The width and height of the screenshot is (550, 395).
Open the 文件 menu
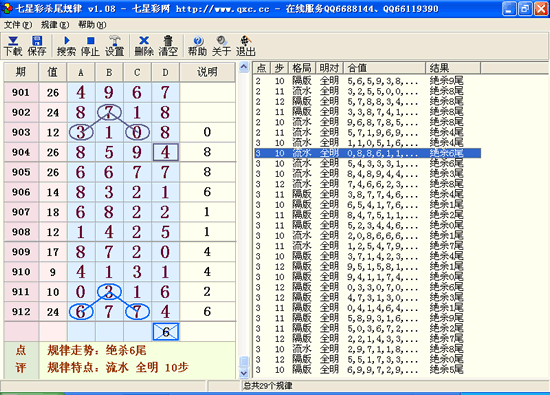[18, 25]
